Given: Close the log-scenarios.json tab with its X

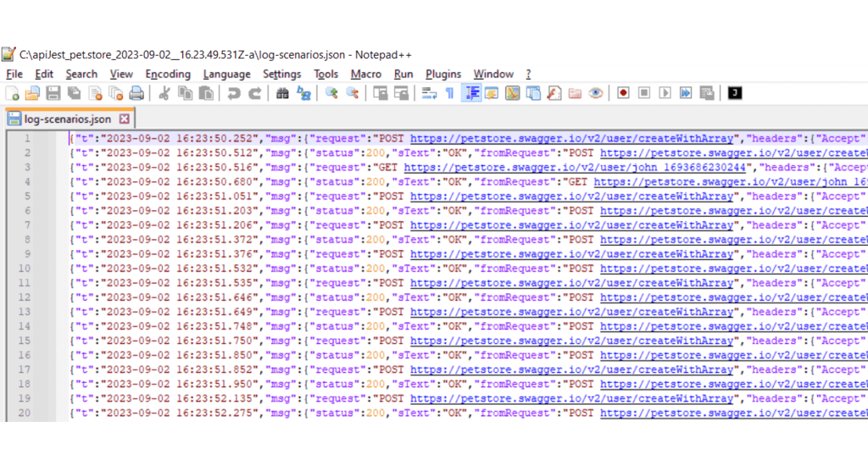Looking at the screenshot, I should coord(125,119).
